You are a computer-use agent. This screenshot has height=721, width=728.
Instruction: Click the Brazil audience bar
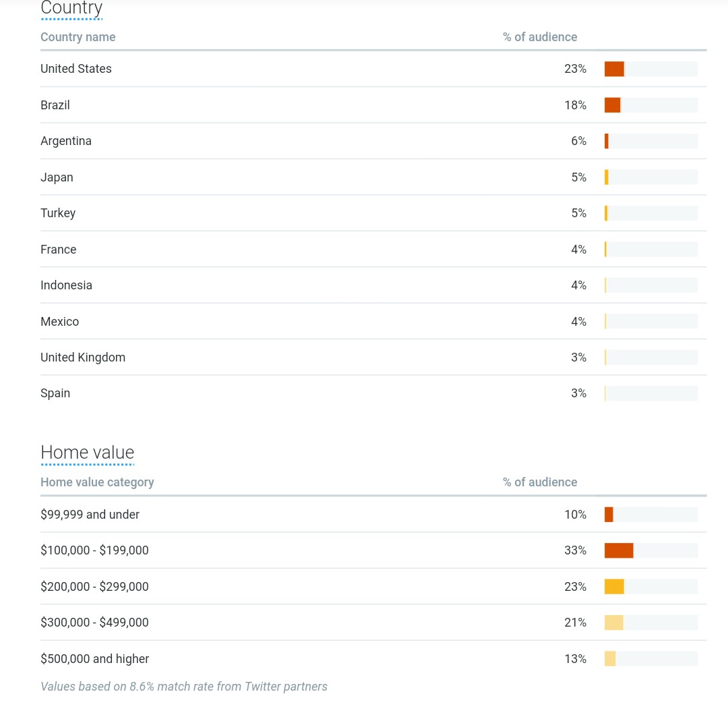click(650, 105)
